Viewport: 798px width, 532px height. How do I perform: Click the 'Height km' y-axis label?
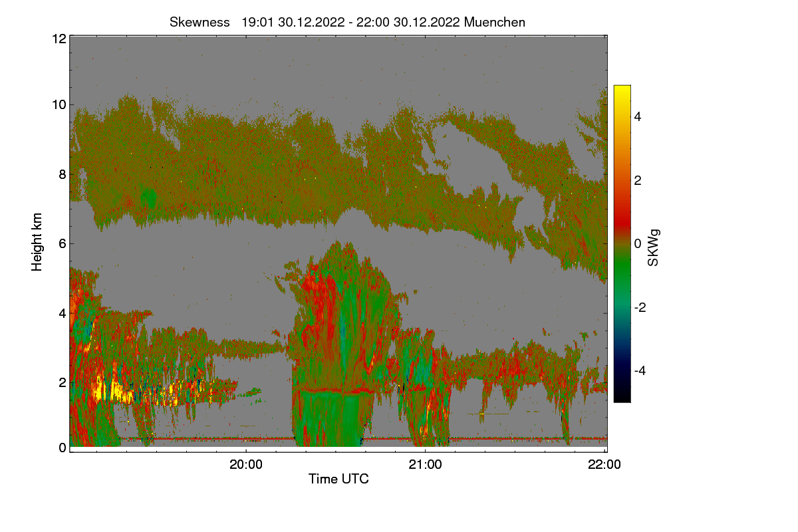[x=37, y=241]
